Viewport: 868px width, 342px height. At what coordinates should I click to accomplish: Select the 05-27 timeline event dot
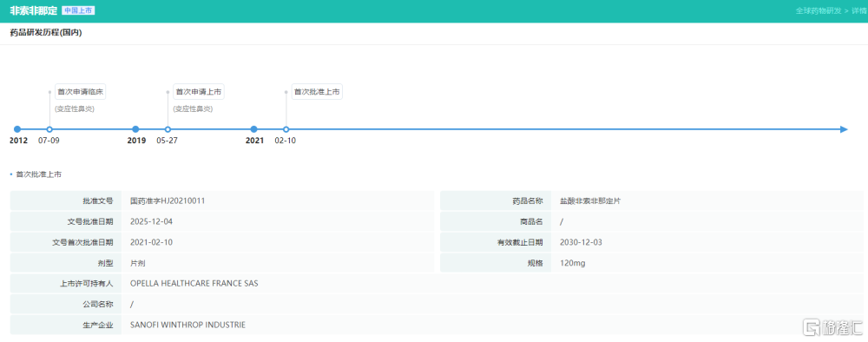coord(168,129)
